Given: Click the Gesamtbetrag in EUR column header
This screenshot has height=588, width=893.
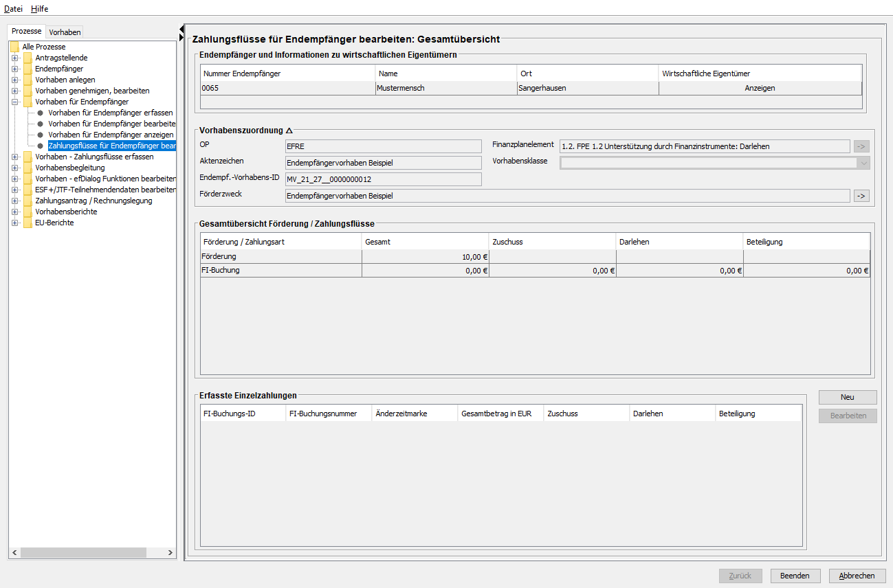Looking at the screenshot, I should (x=500, y=414).
